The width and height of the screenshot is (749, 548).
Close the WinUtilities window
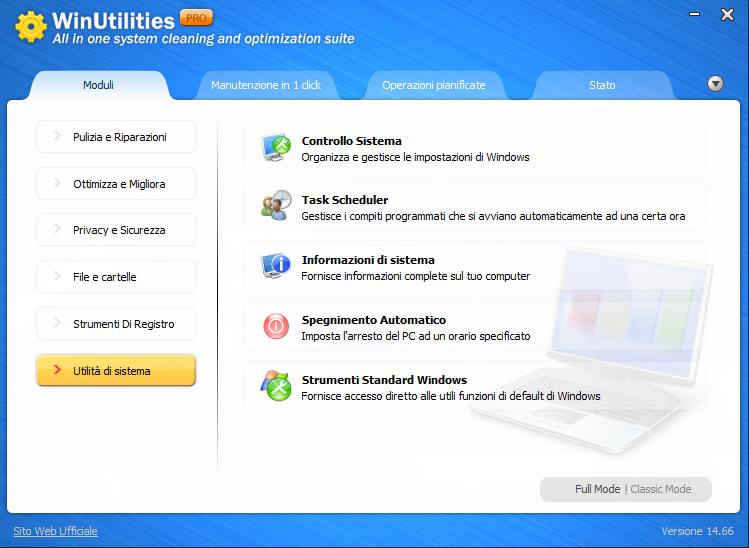point(727,14)
